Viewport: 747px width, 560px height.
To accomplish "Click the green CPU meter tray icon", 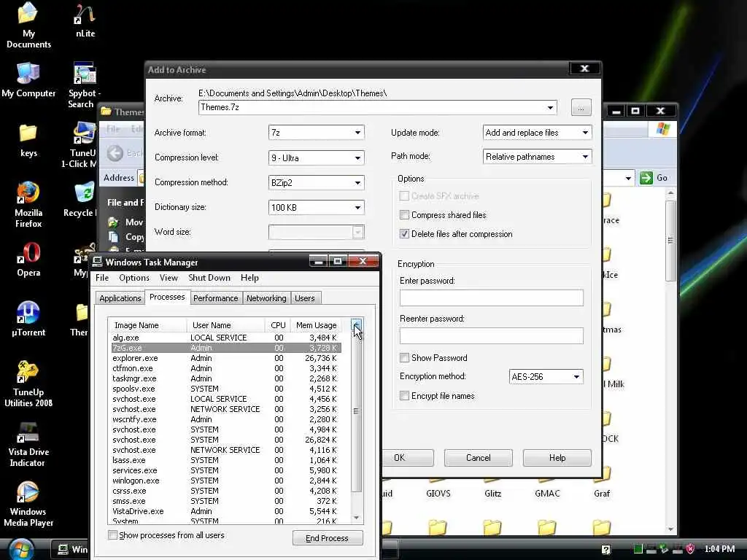I will [x=638, y=549].
